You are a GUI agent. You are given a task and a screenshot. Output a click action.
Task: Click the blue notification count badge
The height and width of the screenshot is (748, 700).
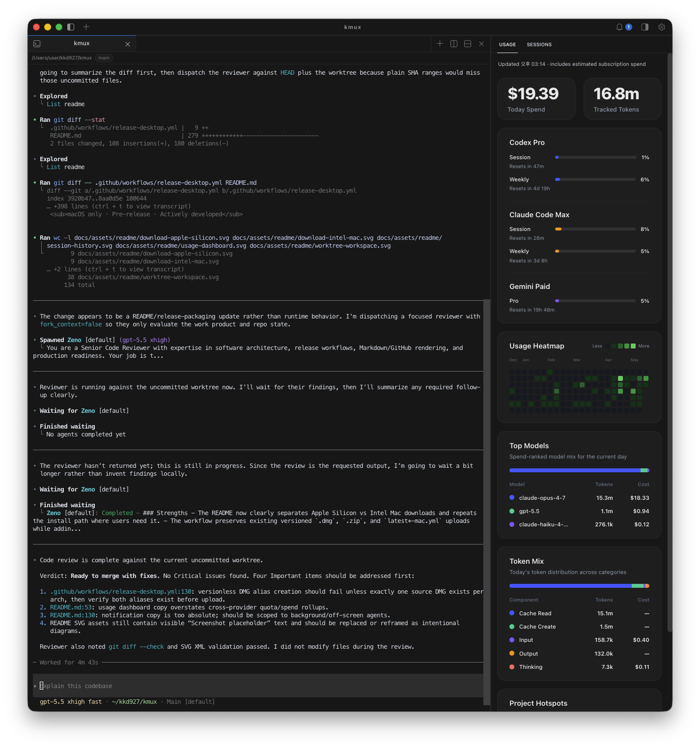pyautogui.click(x=629, y=27)
